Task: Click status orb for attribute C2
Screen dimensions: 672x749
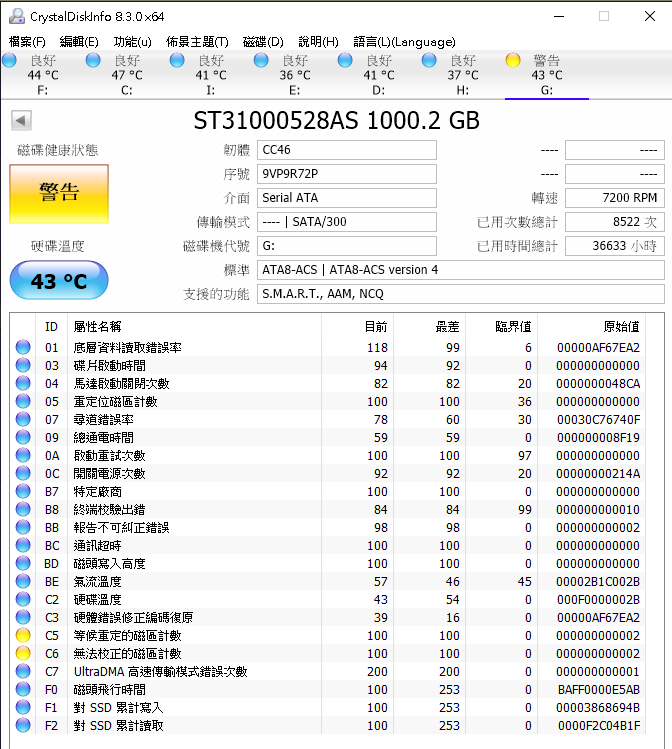Action: coord(23,599)
